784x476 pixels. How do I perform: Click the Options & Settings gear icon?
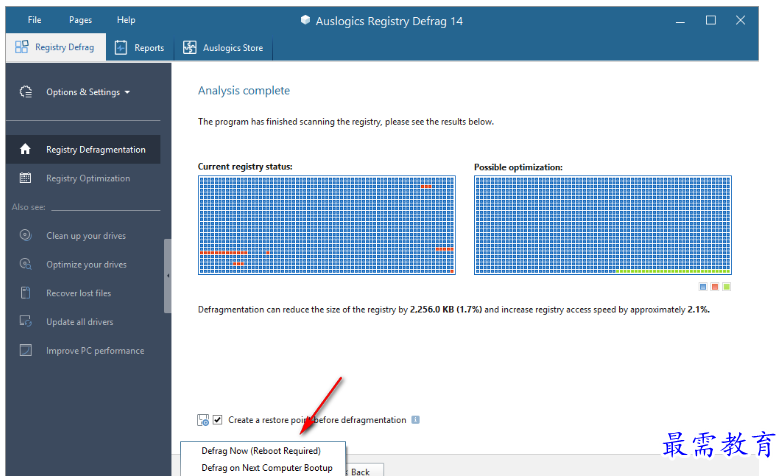tap(26, 92)
